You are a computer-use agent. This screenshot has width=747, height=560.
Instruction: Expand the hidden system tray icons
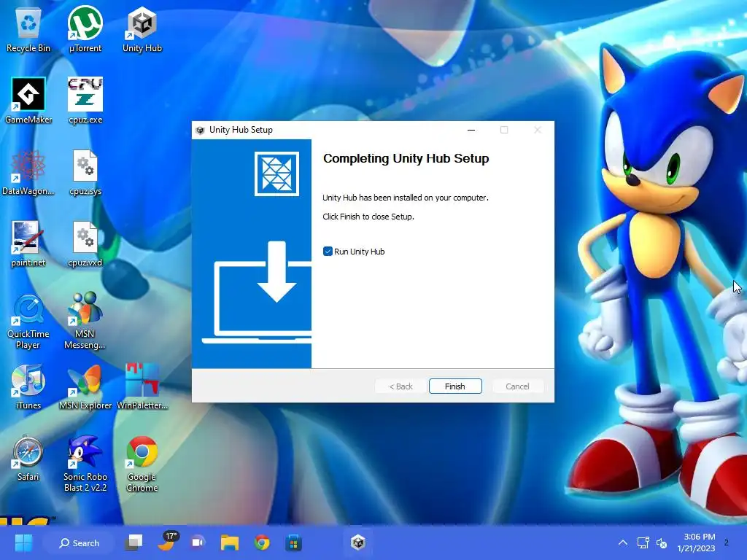[x=622, y=542]
